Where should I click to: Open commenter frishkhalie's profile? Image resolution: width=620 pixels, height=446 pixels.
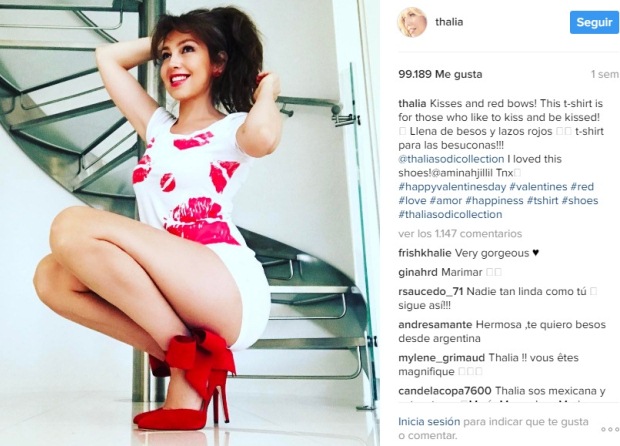[x=425, y=253]
